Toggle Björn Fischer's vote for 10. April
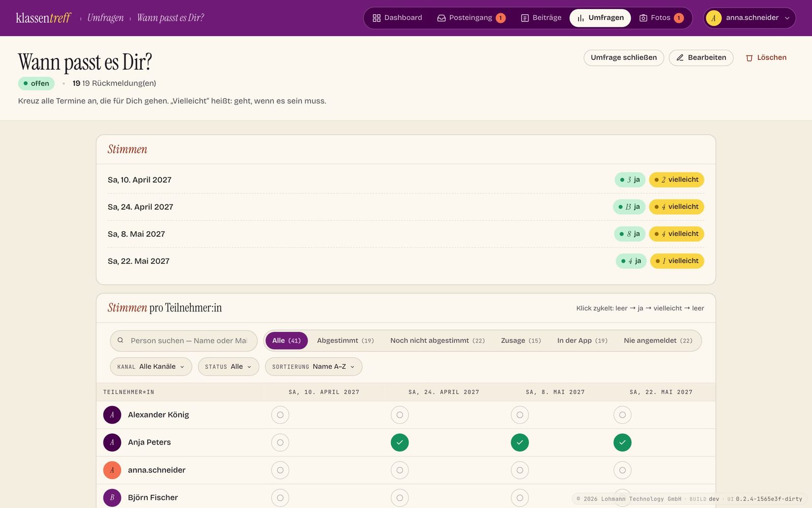This screenshot has width=812, height=508. [280, 497]
